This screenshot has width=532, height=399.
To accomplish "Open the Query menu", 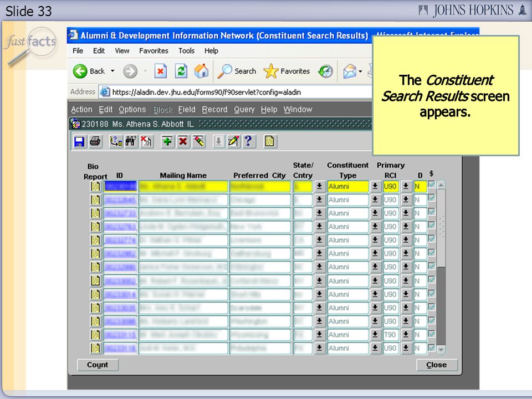I will click(244, 110).
